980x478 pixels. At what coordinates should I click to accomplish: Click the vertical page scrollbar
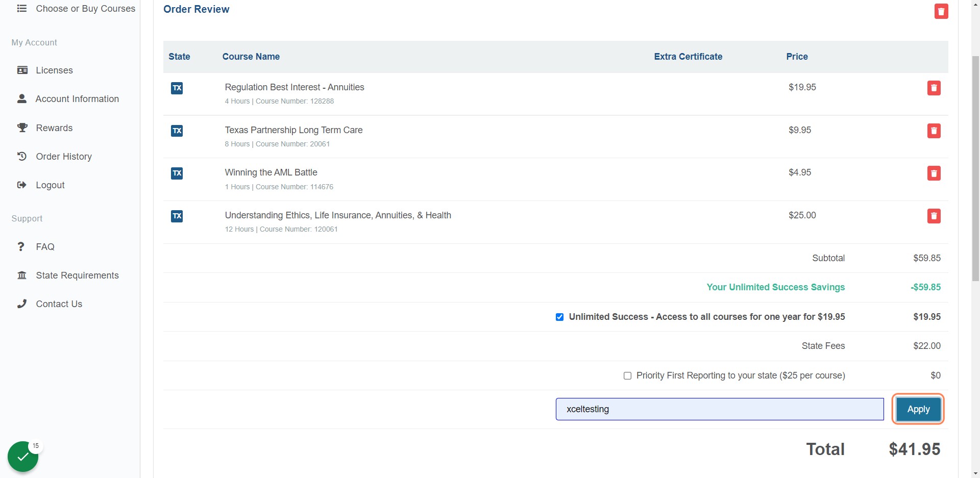coord(975,168)
